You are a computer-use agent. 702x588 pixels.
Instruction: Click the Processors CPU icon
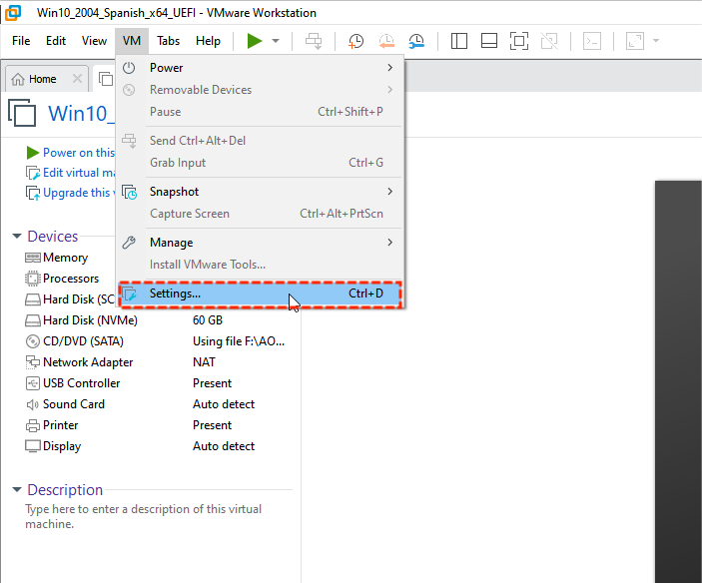(33, 279)
